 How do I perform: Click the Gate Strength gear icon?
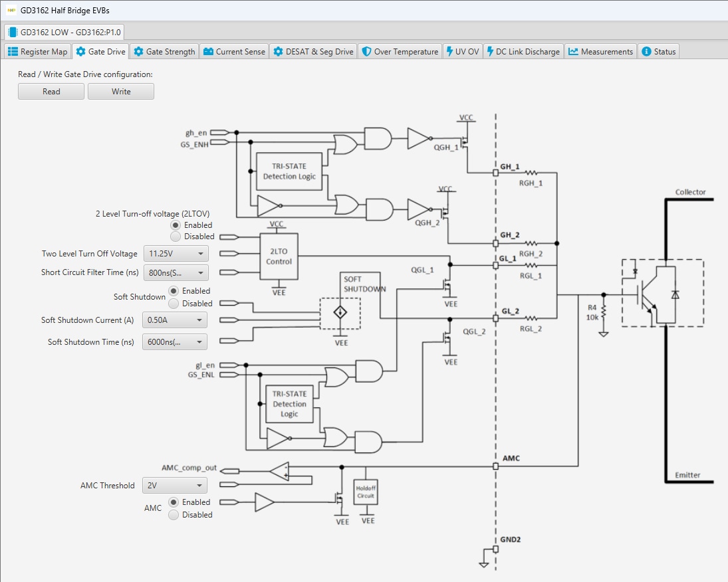(x=138, y=52)
